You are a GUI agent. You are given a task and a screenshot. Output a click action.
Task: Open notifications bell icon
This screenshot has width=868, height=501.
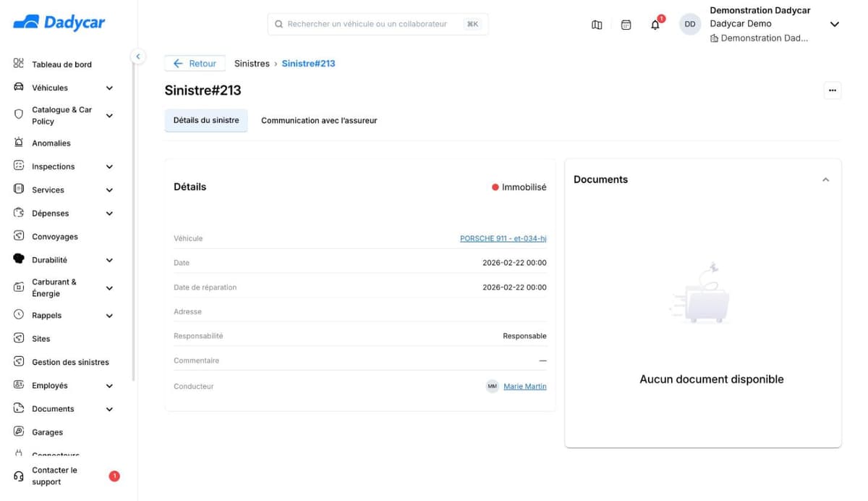pos(655,25)
